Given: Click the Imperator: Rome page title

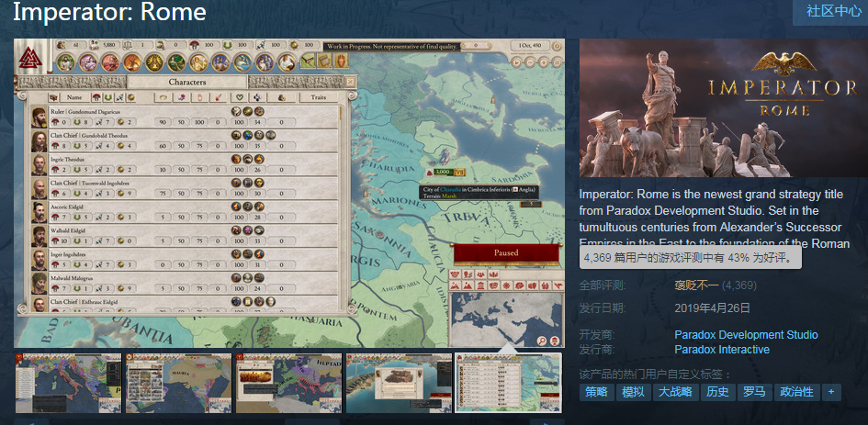Looking at the screenshot, I should point(109,12).
